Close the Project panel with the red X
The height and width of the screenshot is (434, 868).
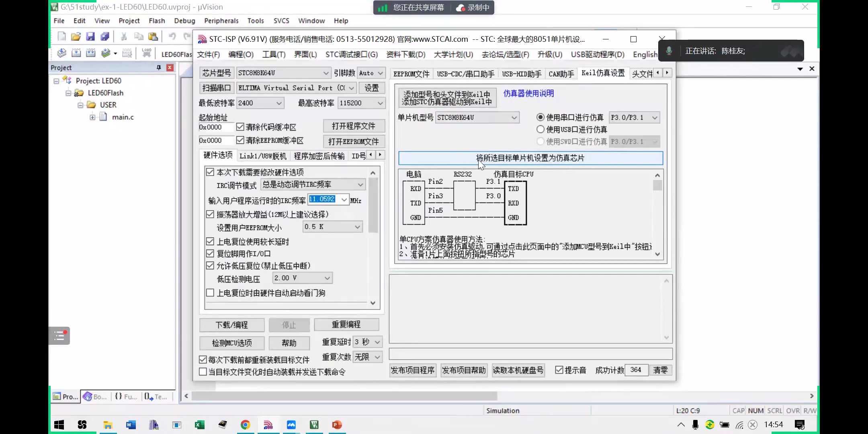pos(170,68)
